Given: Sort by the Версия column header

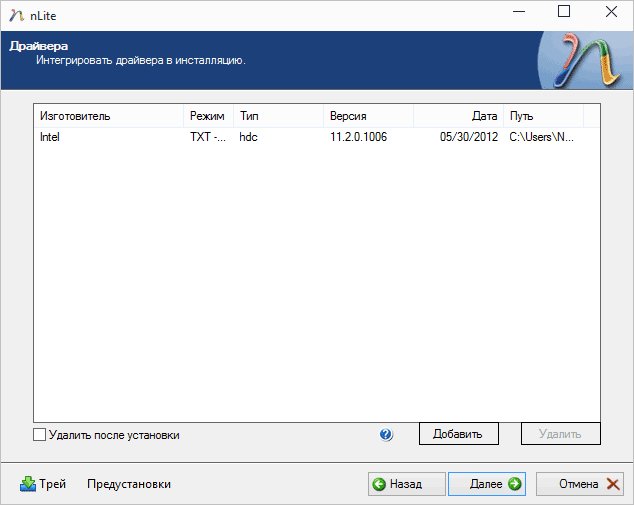Looking at the screenshot, I should pyautogui.click(x=368, y=116).
